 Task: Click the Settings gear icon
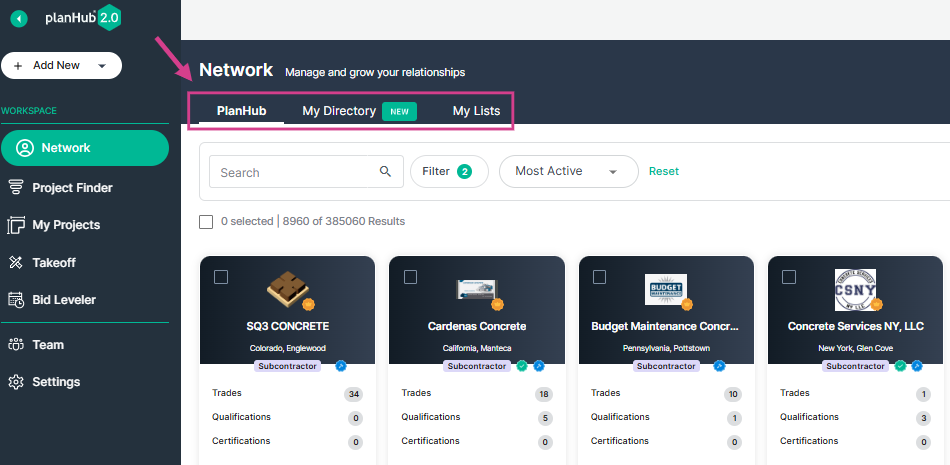click(x=15, y=382)
